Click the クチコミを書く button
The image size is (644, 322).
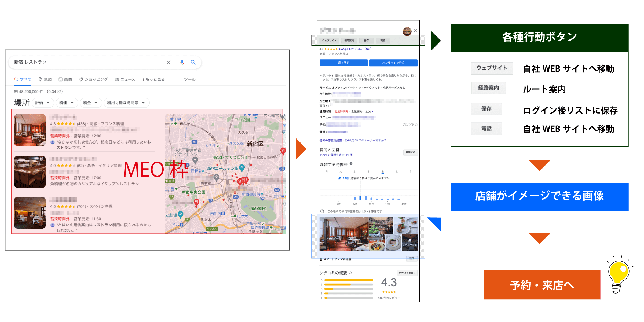coord(407,273)
